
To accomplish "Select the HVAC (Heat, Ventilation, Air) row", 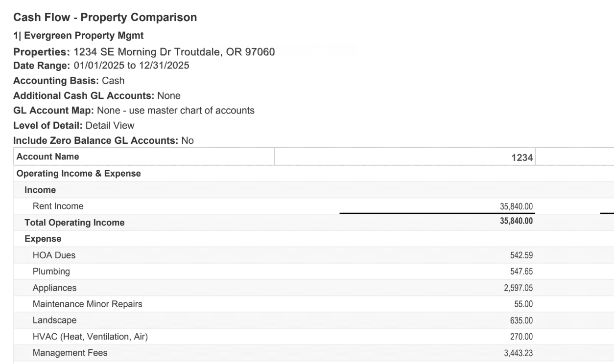I will (x=90, y=337).
